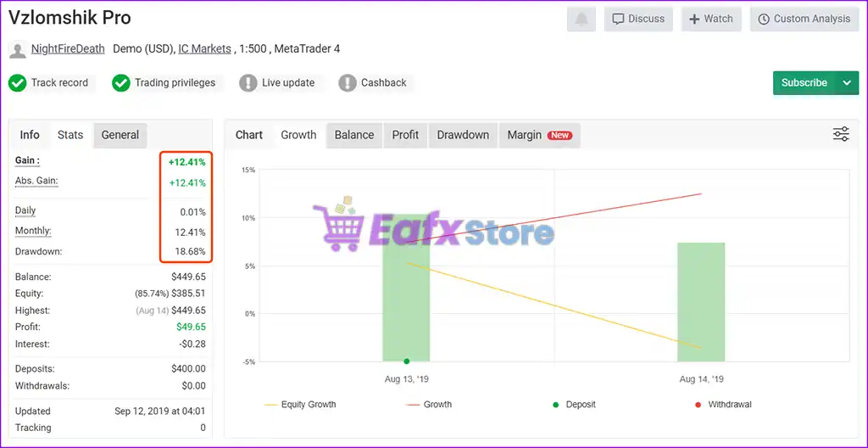Click the Balance value $449.65
Viewport: 868px width, 448px height.
(188, 277)
